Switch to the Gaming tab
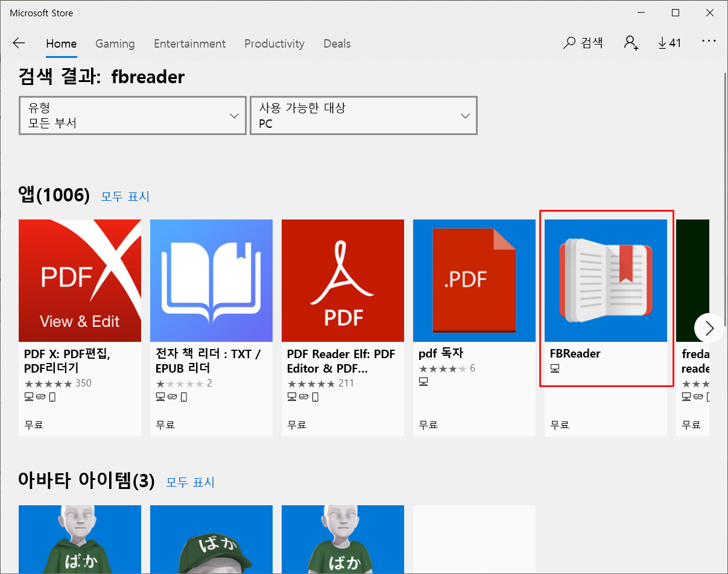Viewport: 728px width, 574px height. click(115, 43)
